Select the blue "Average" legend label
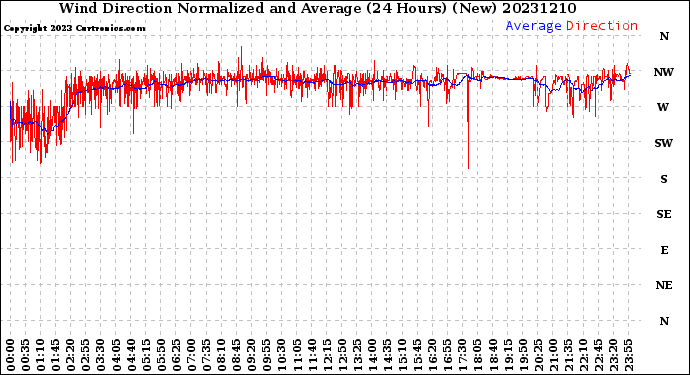The height and width of the screenshot is (375, 690). click(x=533, y=26)
